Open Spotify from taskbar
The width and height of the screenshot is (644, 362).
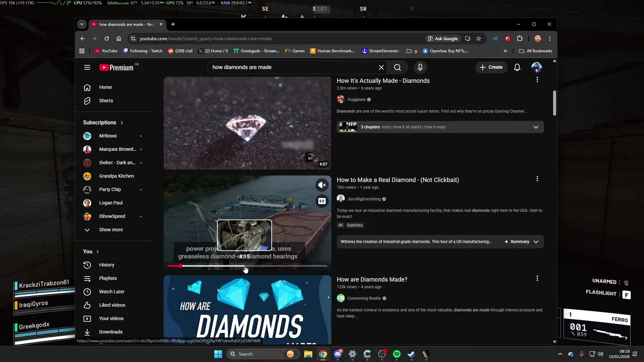[x=396, y=354]
